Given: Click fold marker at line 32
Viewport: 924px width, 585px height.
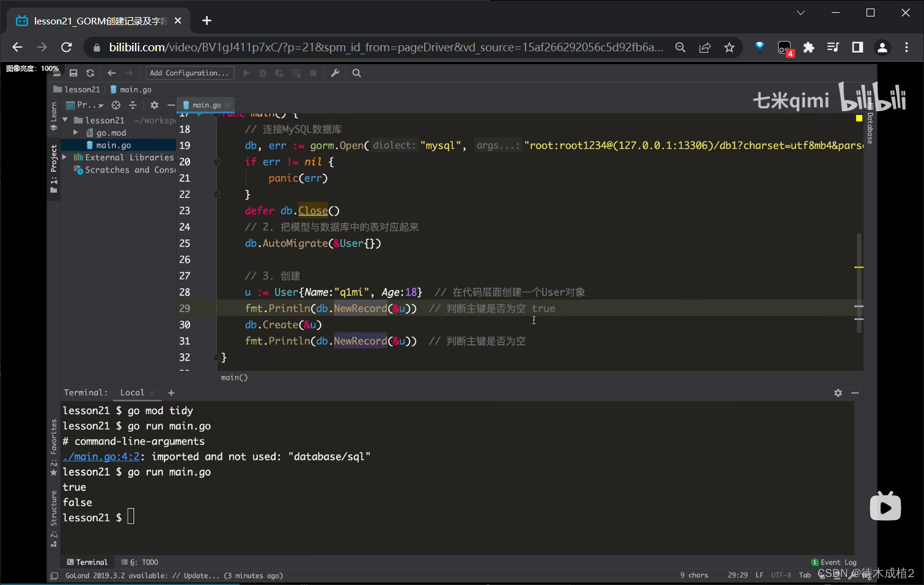Looking at the screenshot, I should [x=216, y=357].
